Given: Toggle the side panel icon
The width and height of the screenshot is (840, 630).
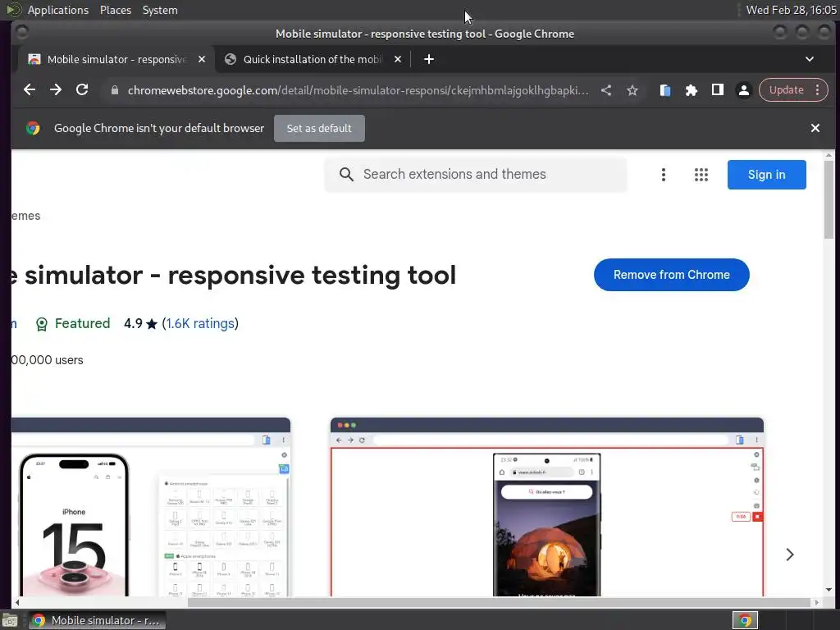Looking at the screenshot, I should click(717, 90).
